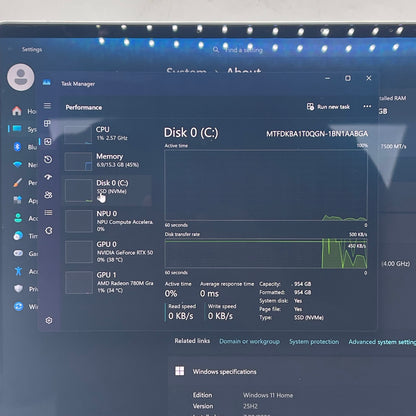416x416 pixels.
Task: Open the Users tab icon
Action: coord(48,195)
